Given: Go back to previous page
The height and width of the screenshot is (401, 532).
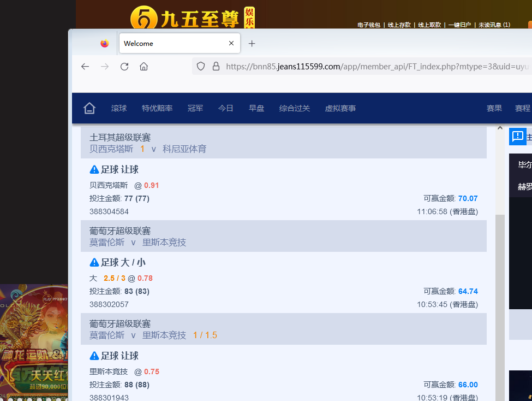Looking at the screenshot, I should coord(85,67).
